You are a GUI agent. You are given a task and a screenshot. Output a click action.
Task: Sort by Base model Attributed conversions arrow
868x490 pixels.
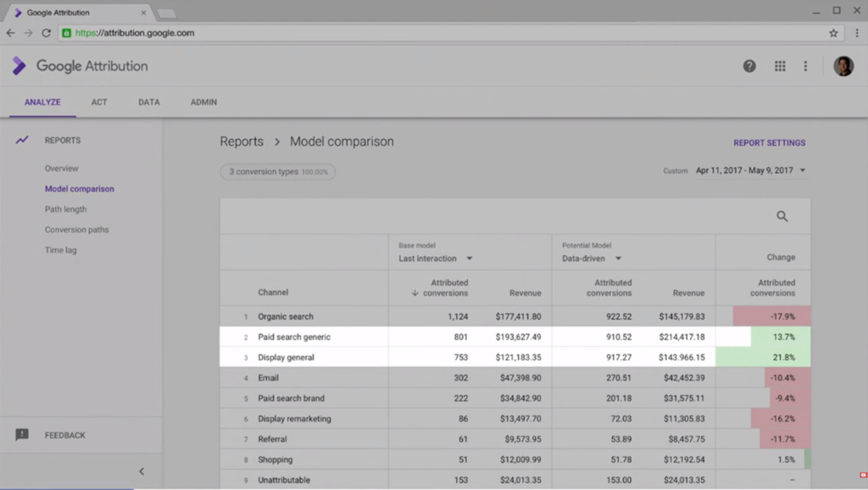(x=415, y=292)
